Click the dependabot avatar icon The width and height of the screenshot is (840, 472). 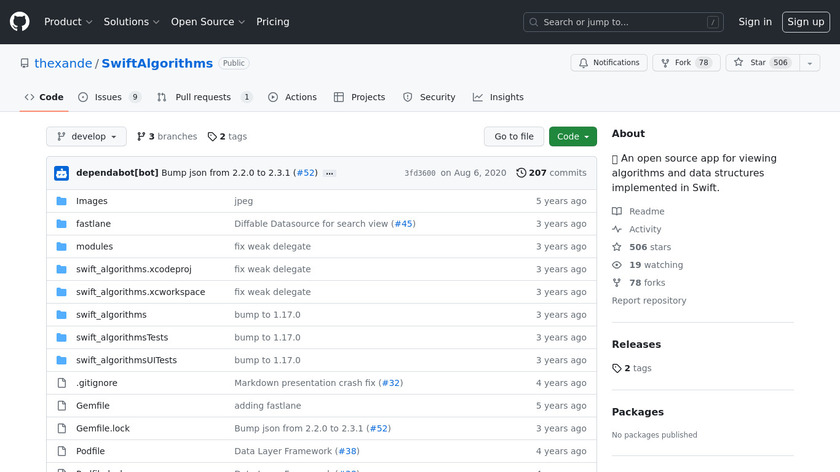click(x=61, y=173)
